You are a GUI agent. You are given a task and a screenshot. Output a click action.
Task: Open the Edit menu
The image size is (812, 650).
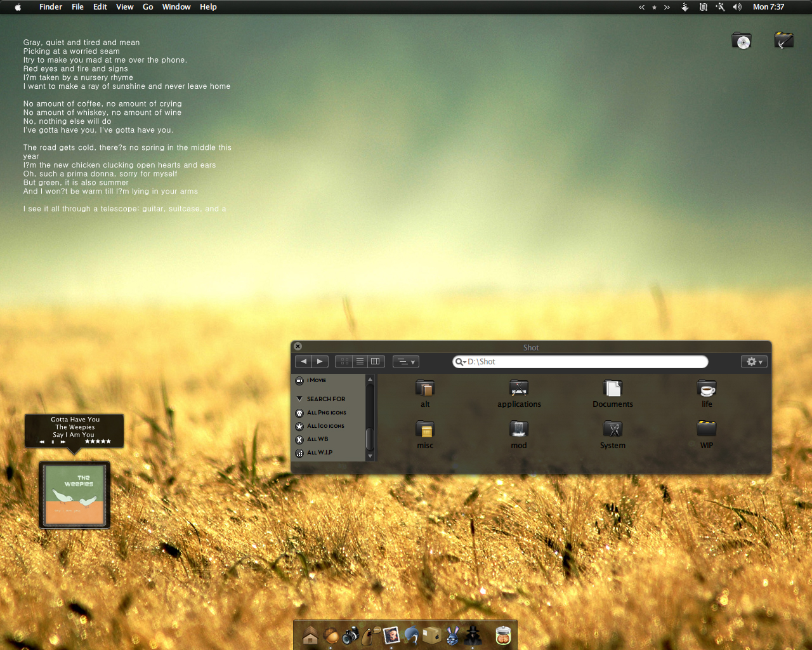(100, 7)
